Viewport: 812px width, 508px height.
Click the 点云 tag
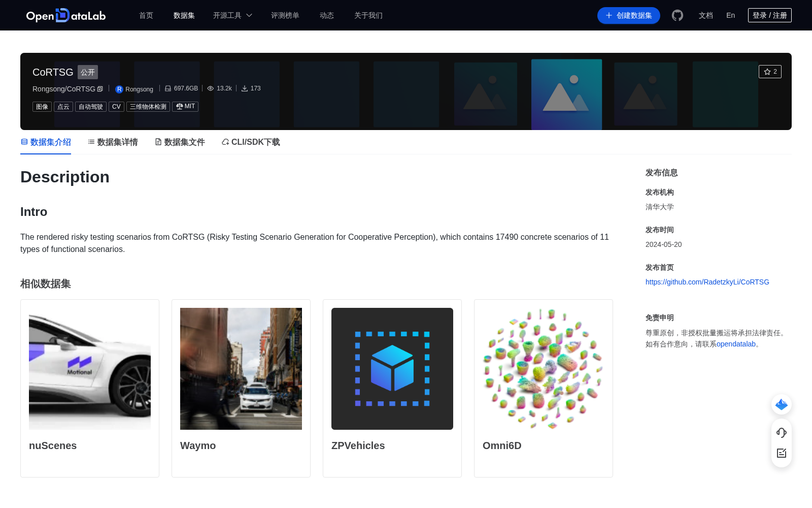(63, 107)
